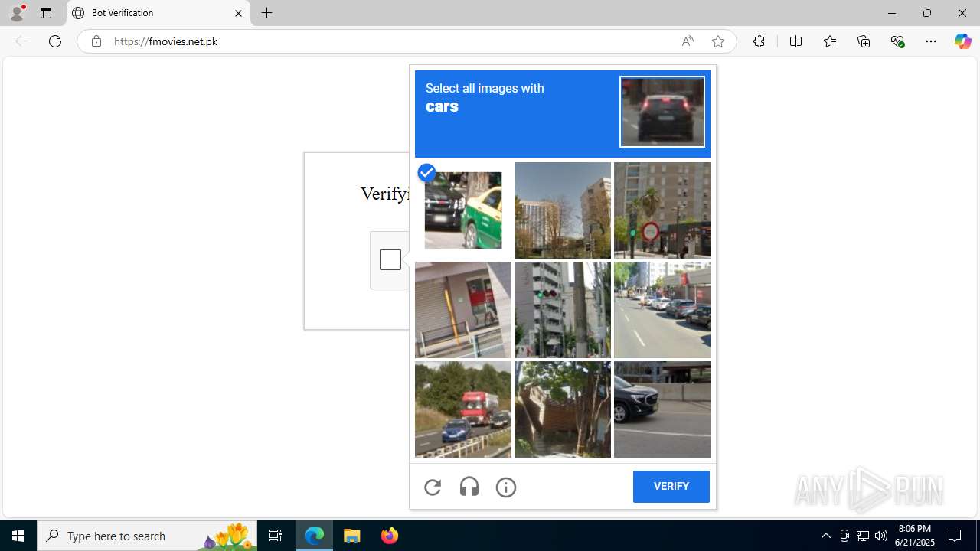Select the palm tree and road sign tile
980x551 pixels.
(662, 210)
